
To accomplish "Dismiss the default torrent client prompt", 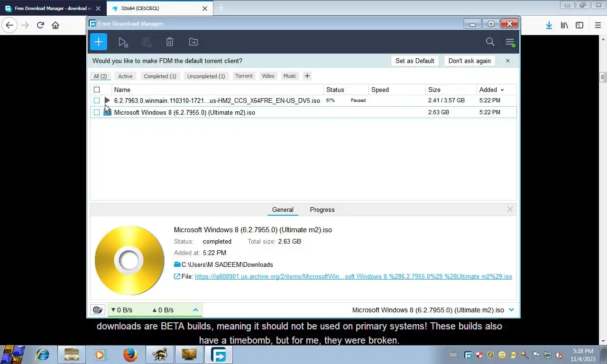I will coord(507,61).
